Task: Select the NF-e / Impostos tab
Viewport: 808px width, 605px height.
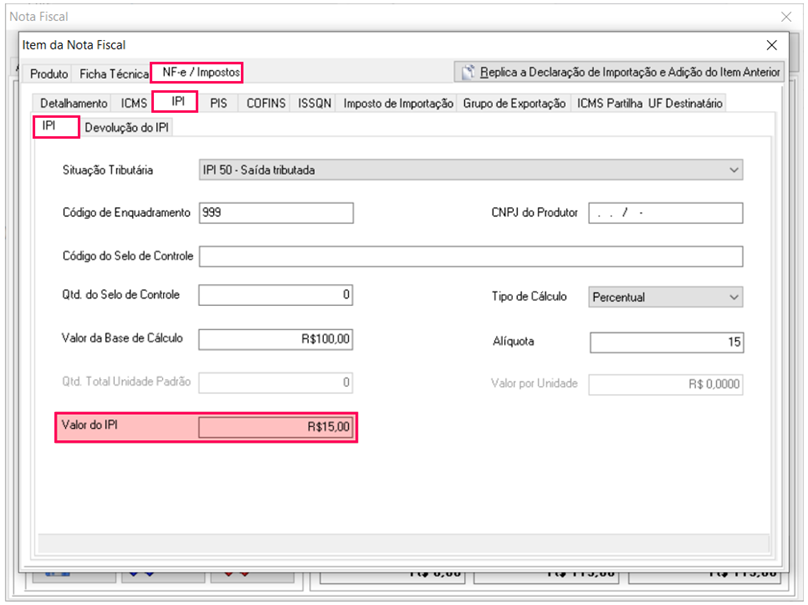Action: coord(196,72)
